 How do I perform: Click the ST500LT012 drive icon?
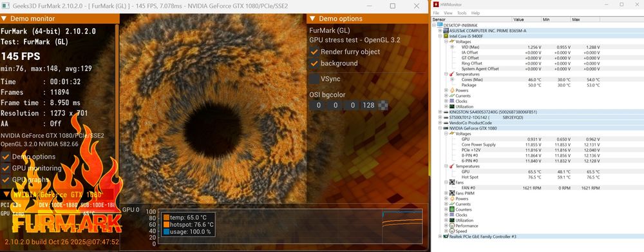coord(446,117)
